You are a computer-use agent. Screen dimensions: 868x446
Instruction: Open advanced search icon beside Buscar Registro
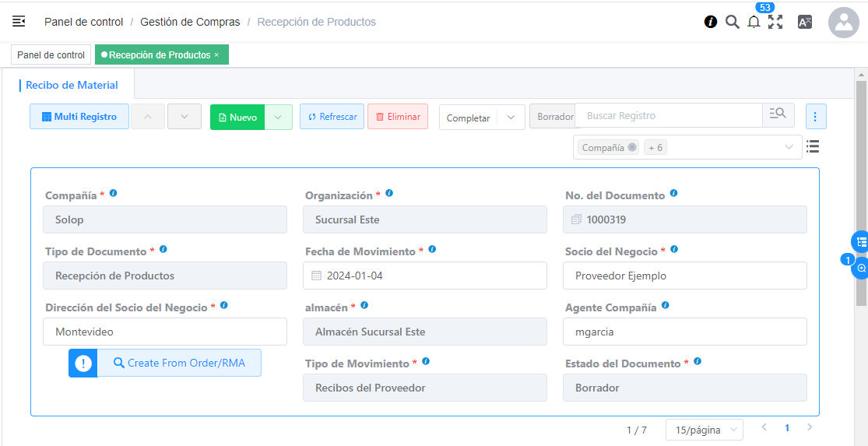[778, 115]
